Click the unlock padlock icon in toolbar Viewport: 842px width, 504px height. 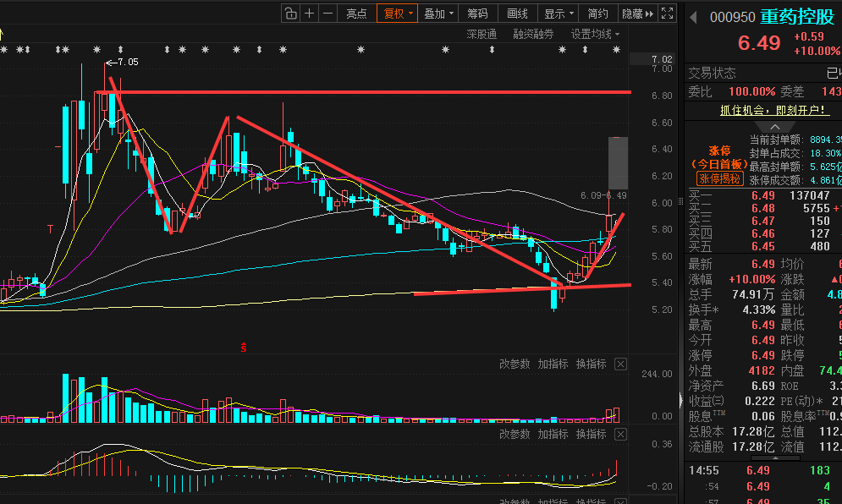290,14
